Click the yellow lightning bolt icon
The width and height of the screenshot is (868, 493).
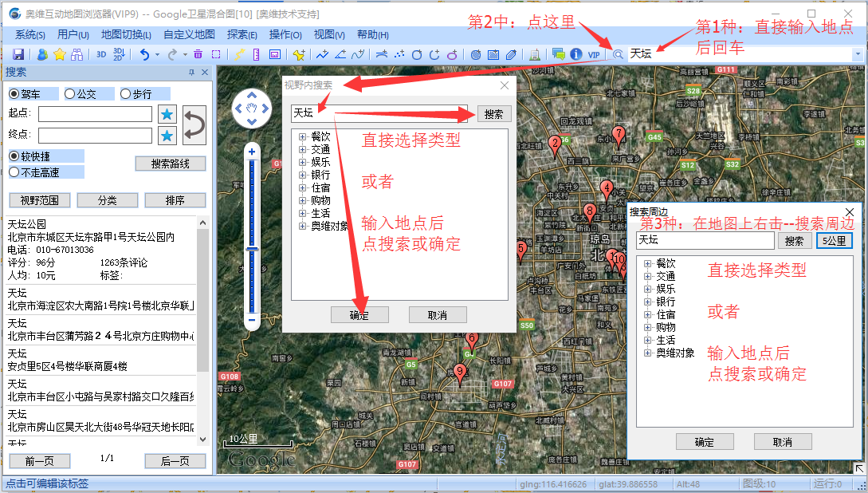(239, 54)
